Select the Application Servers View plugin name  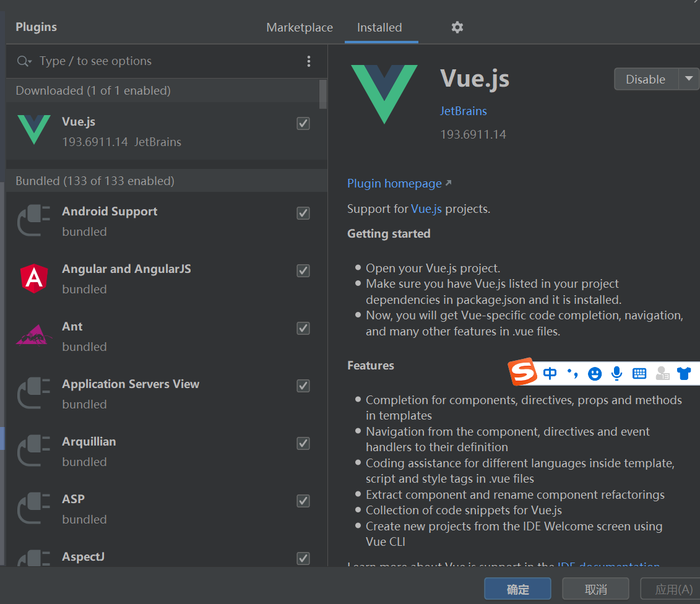[x=131, y=384]
